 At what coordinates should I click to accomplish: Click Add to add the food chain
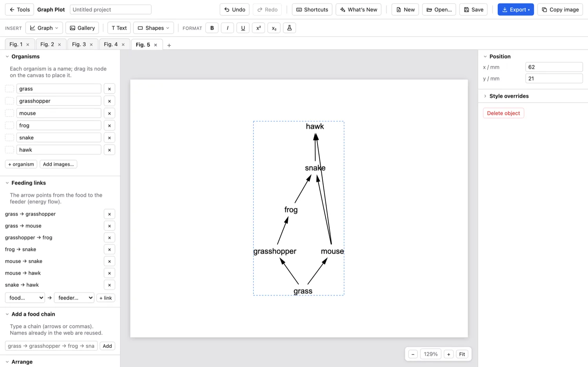(107, 346)
